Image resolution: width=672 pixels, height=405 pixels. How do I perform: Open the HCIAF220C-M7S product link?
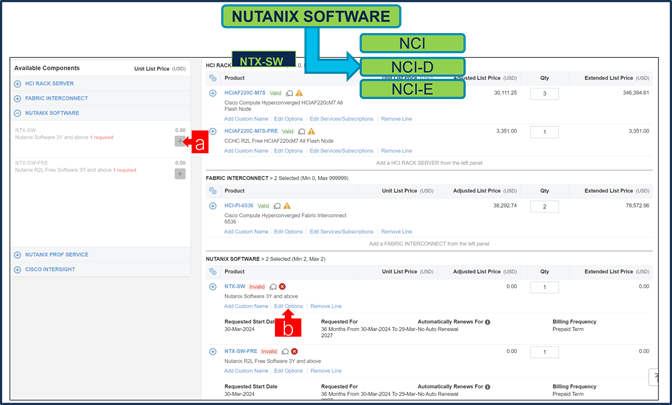click(245, 93)
